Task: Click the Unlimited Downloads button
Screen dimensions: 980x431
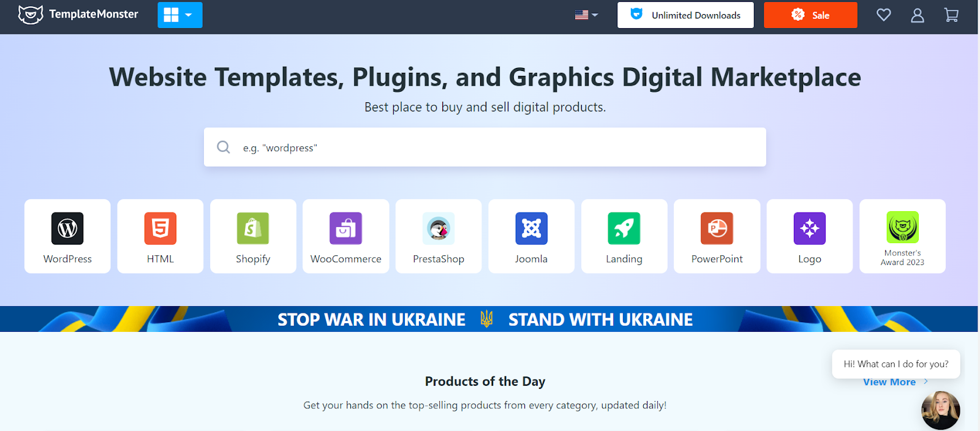Action: pyautogui.click(x=685, y=15)
